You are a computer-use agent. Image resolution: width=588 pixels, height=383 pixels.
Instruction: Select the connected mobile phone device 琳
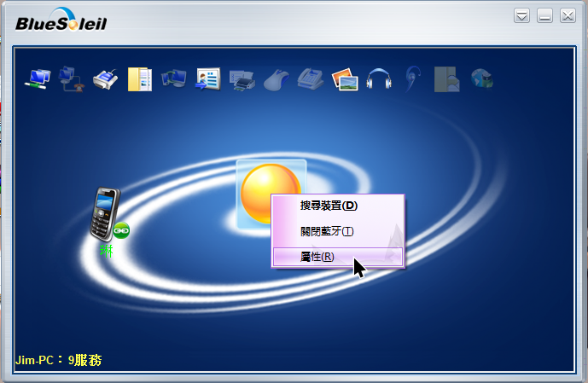coord(105,214)
